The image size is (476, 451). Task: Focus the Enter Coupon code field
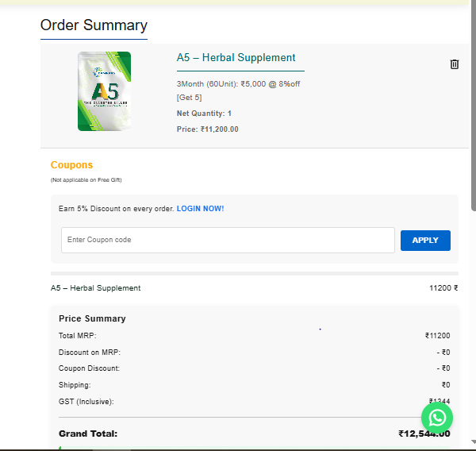pos(228,240)
